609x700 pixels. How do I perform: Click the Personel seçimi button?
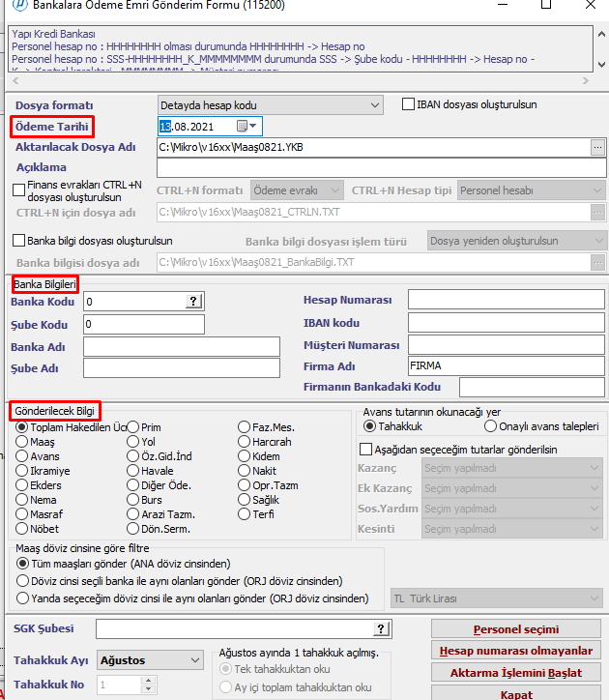click(x=516, y=629)
